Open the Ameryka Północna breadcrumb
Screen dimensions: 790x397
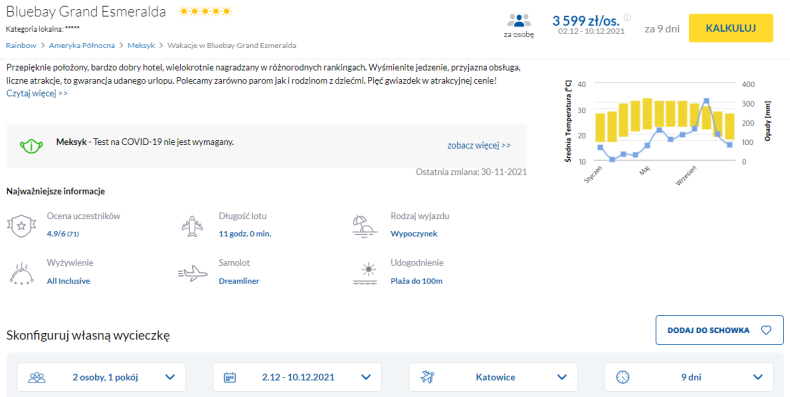82,45
